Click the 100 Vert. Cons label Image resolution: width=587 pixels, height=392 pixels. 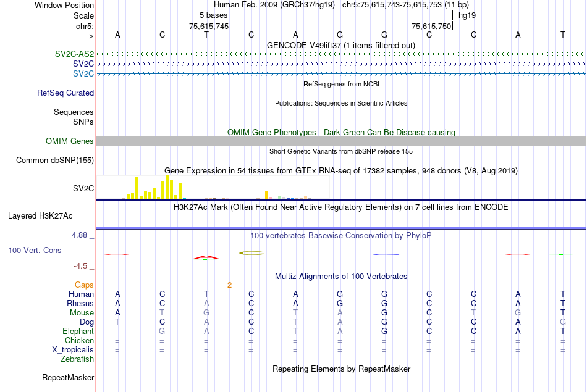(35, 250)
